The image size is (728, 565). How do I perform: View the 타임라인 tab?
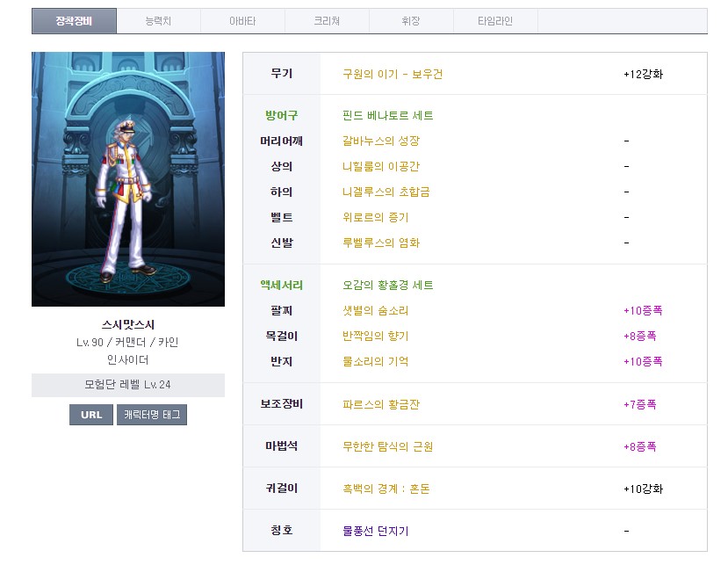pos(495,21)
